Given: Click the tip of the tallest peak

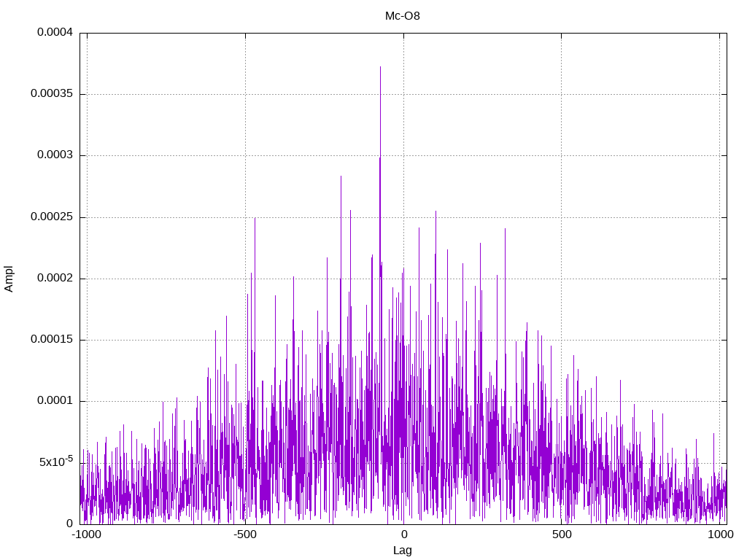Looking at the screenshot, I should point(380,67).
